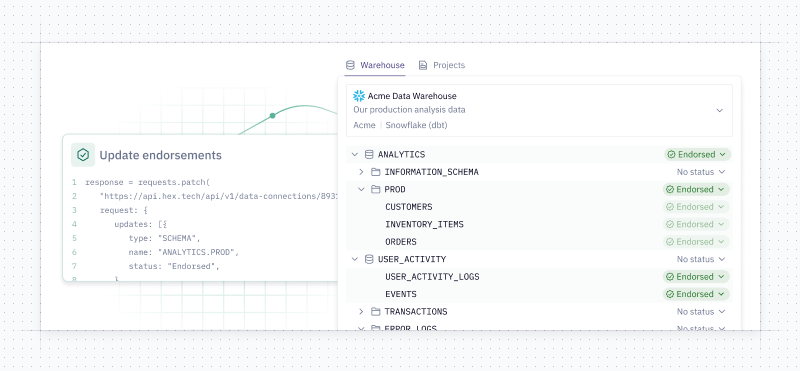
Task: Click the green dot on the connector curve
Action: (x=272, y=116)
